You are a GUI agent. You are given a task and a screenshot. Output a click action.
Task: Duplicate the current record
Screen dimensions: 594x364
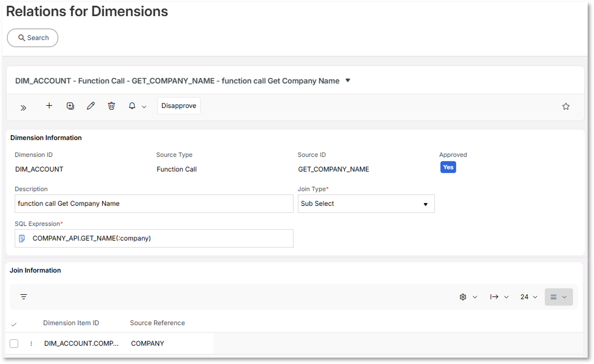70,106
